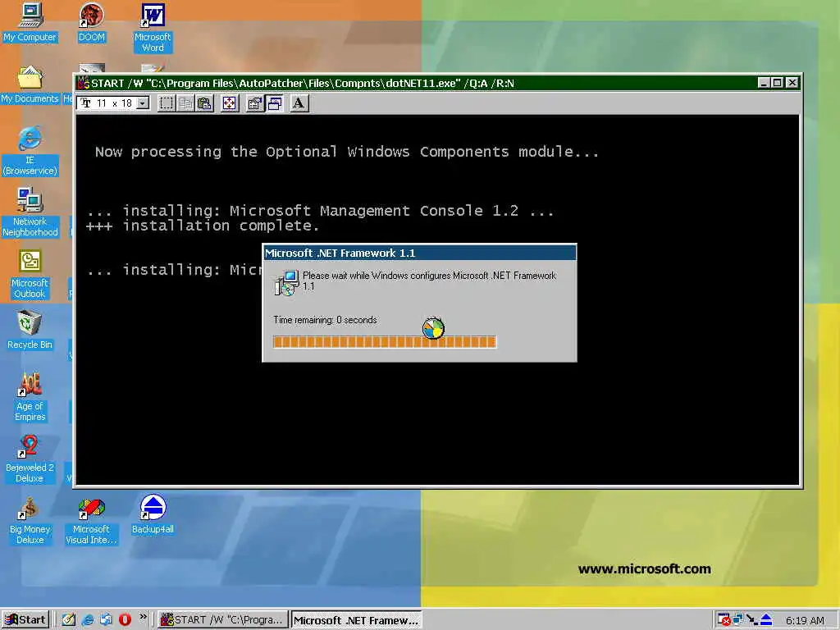Viewport: 840px width, 630px height.
Task: Click the Backup4all eject-style tray icon
Action: point(766,620)
